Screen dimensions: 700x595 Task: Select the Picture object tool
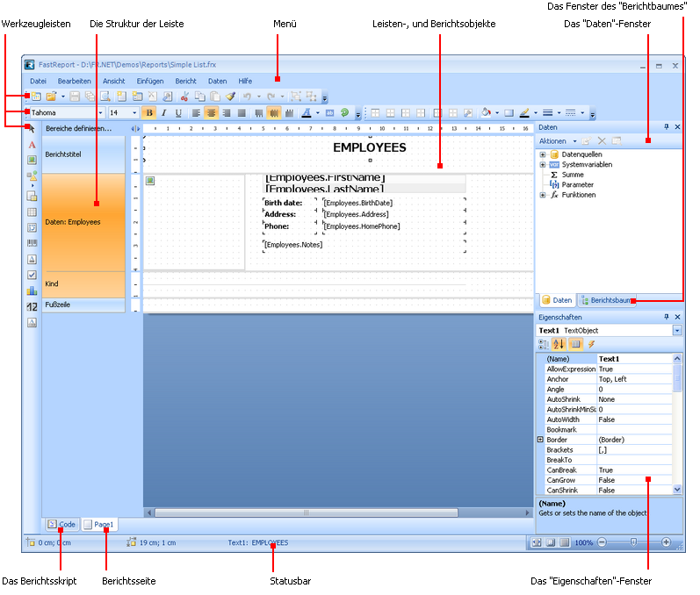tap(32, 161)
